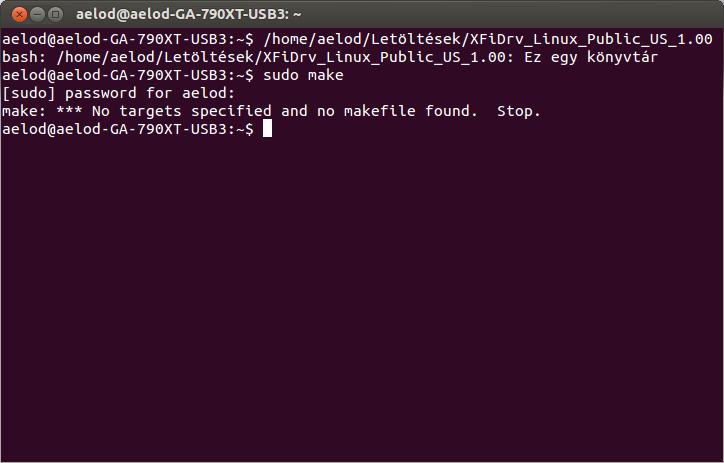Minimize the terminal window
The width and height of the screenshot is (724, 463).
(37, 14)
